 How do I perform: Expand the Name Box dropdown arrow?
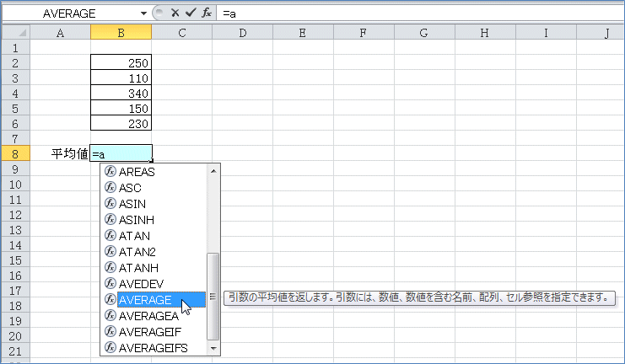pyautogui.click(x=143, y=13)
